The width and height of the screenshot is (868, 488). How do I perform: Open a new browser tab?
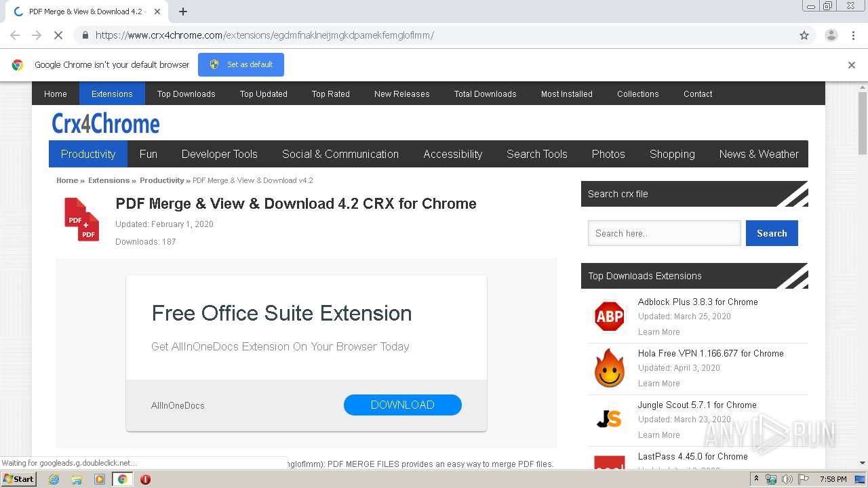183,12
